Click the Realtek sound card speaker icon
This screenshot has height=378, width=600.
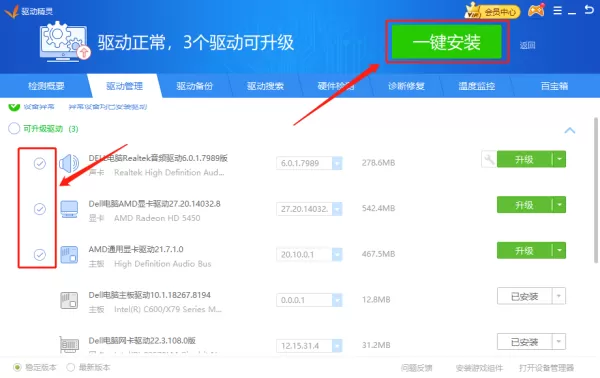tap(69, 163)
